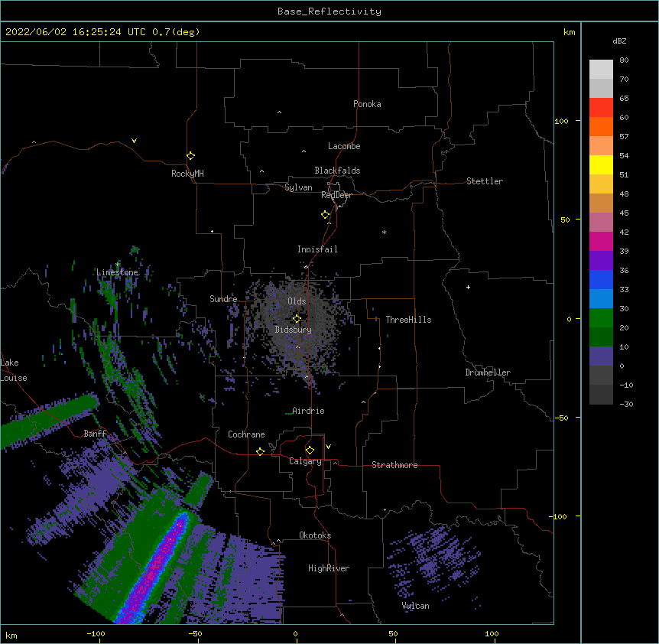Click the Calgary city label

click(305, 461)
